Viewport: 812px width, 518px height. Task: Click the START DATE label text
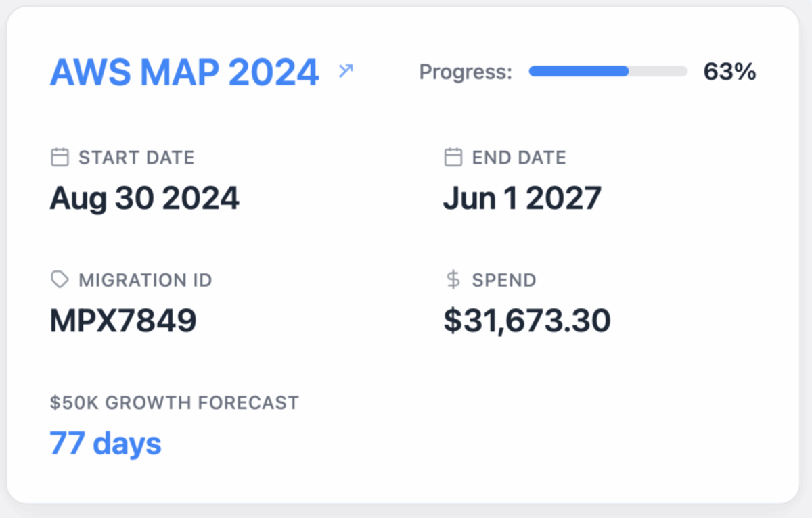pyautogui.click(x=137, y=158)
